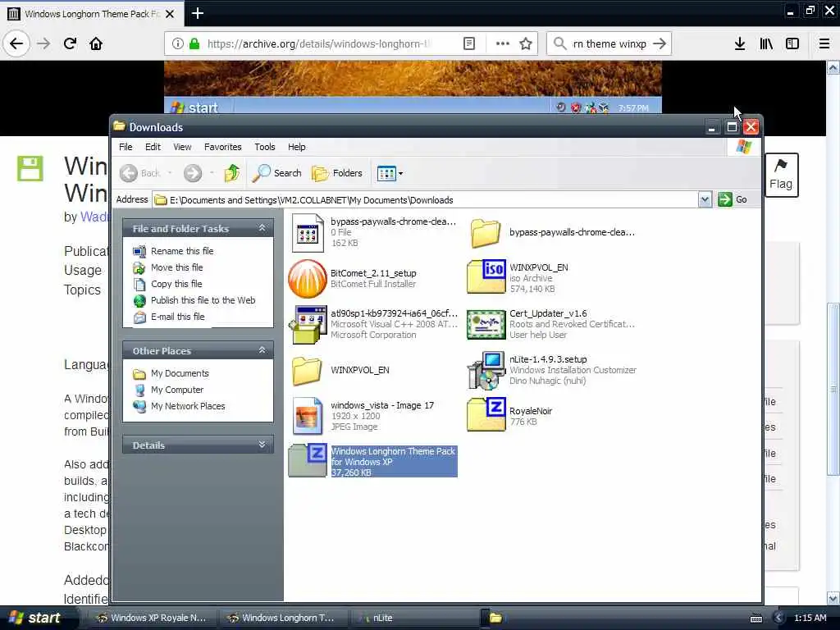Image resolution: width=840 pixels, height=630 pixels.
Task: Open the File menu
Action: pos(126,147)
